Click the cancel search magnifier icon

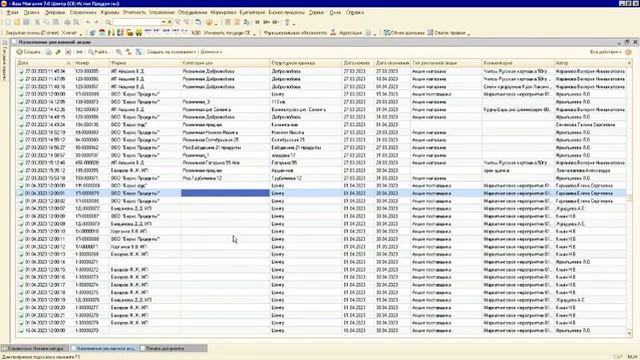tap(119, 52)
